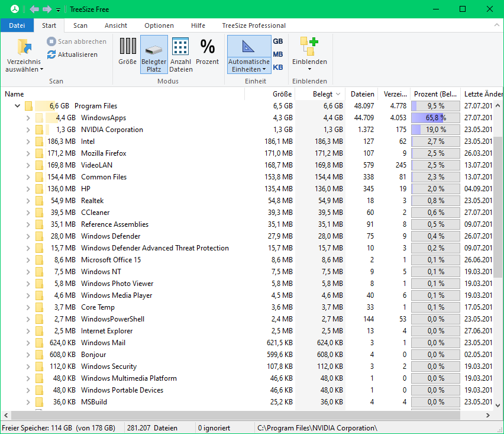Open the Ansicht tab

coord(116,25)
